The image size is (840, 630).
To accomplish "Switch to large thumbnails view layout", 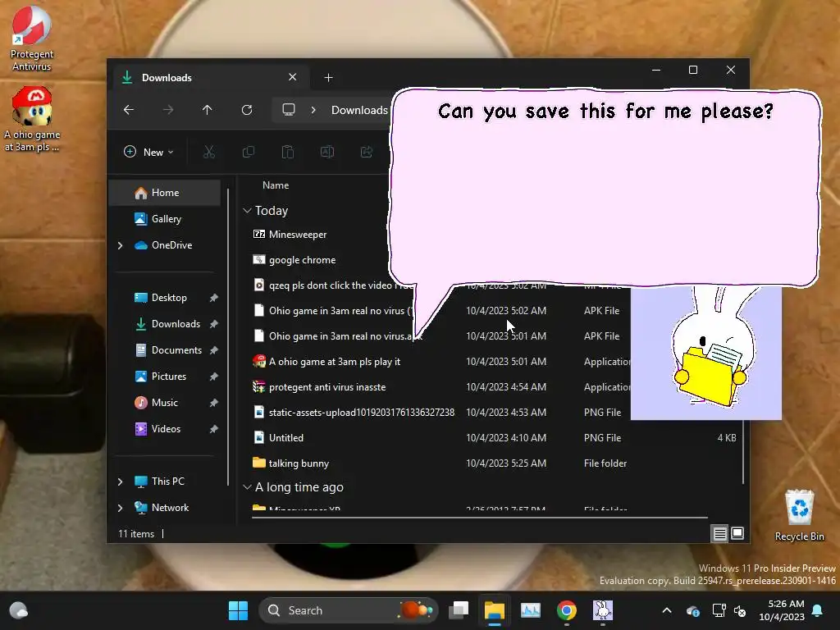I will point(737,533).
